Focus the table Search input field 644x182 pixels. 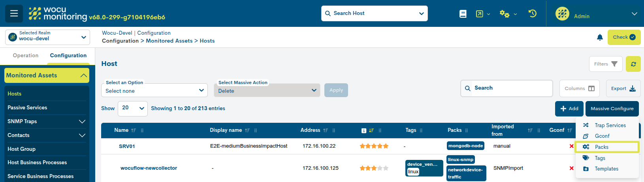507,88
